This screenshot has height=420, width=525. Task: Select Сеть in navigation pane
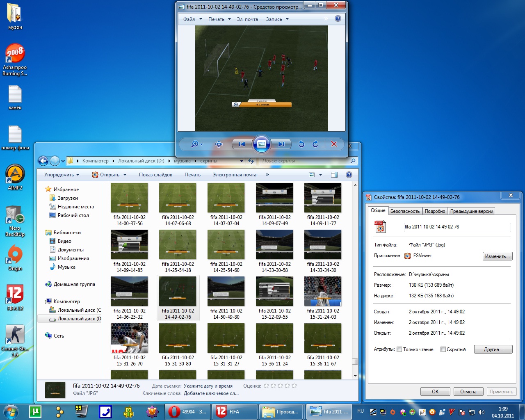(59, 336)
